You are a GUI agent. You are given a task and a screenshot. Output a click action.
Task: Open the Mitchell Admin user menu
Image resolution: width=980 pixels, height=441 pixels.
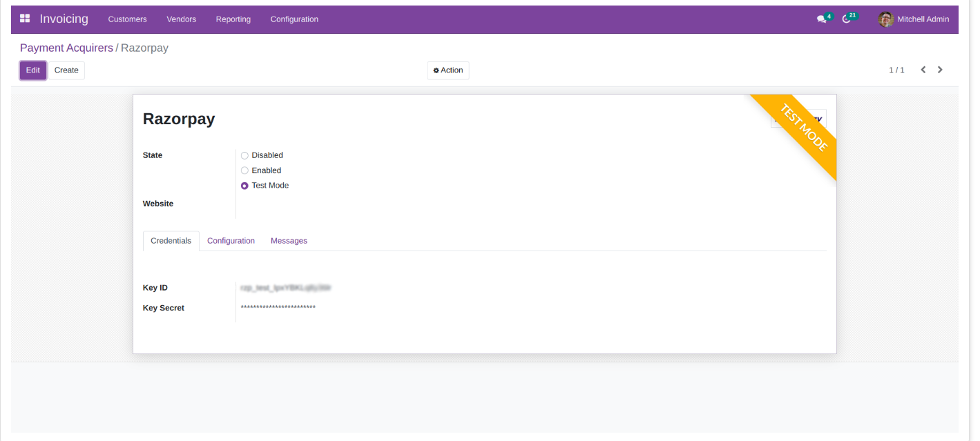click(914, 19)
